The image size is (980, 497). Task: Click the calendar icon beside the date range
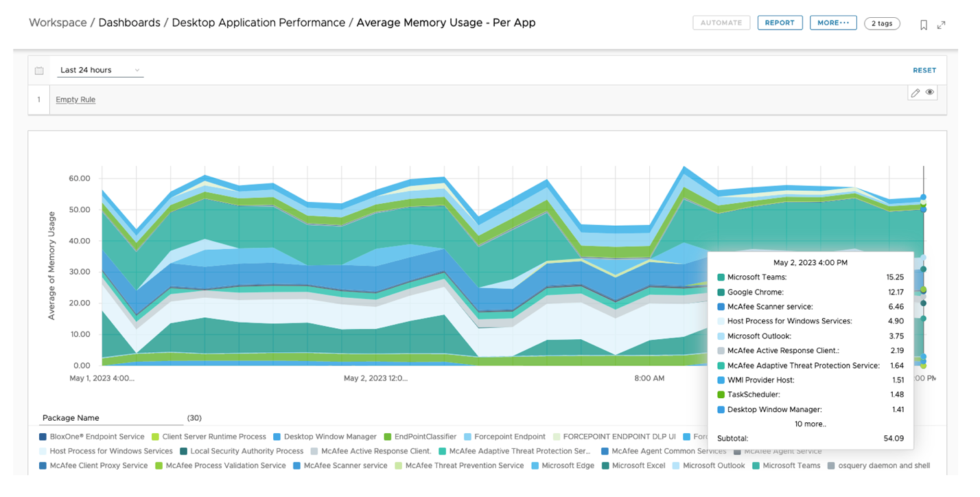(39, 70)
